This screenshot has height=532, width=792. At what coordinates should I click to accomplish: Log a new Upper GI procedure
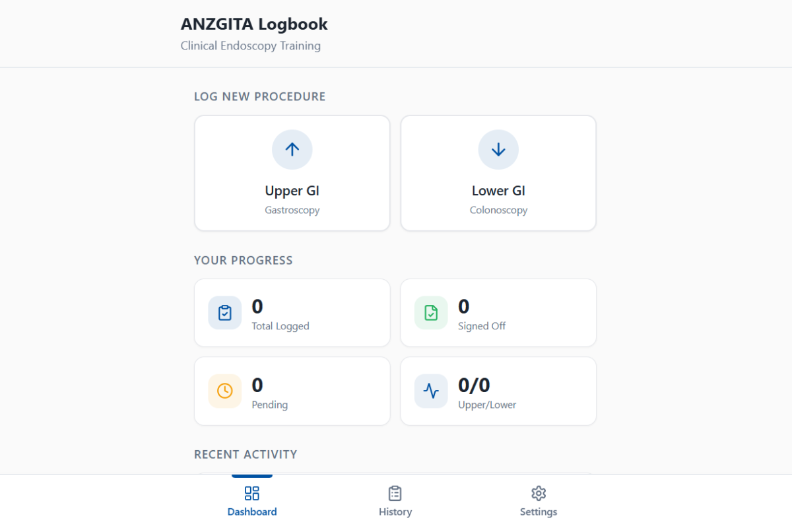pyautogui.click(x=292, y=191)
